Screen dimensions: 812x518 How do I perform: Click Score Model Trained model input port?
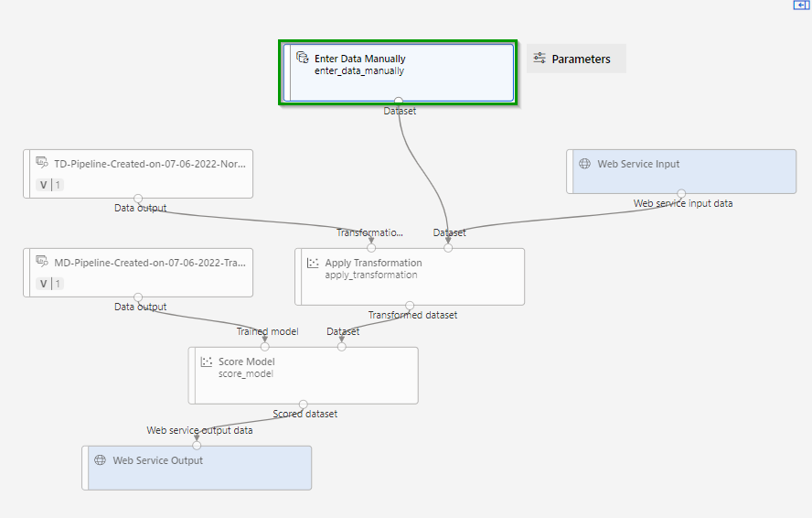click(x=265, y=347)
